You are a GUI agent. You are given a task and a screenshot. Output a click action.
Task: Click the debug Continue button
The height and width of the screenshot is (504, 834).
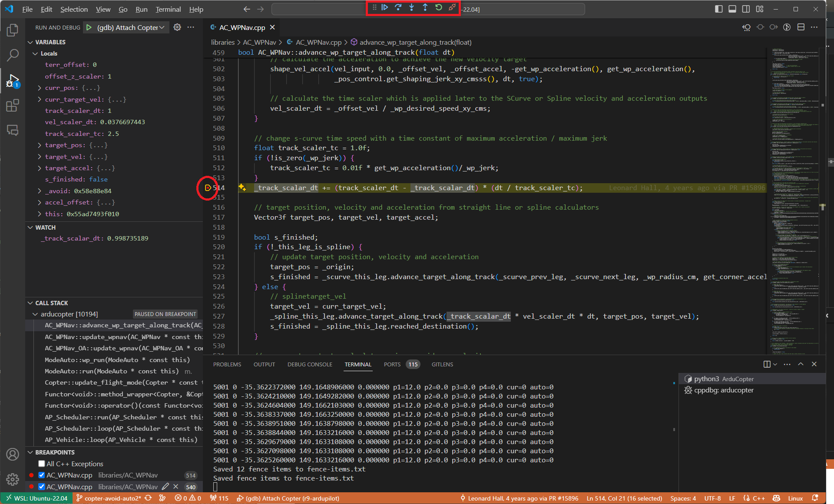pyautogui.click(x=385, y=7)
